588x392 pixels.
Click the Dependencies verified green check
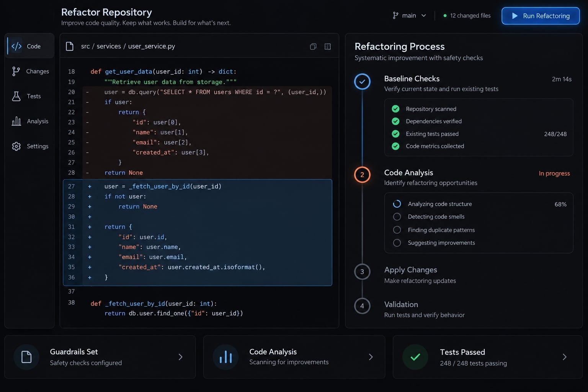click(x=396, y=121)
